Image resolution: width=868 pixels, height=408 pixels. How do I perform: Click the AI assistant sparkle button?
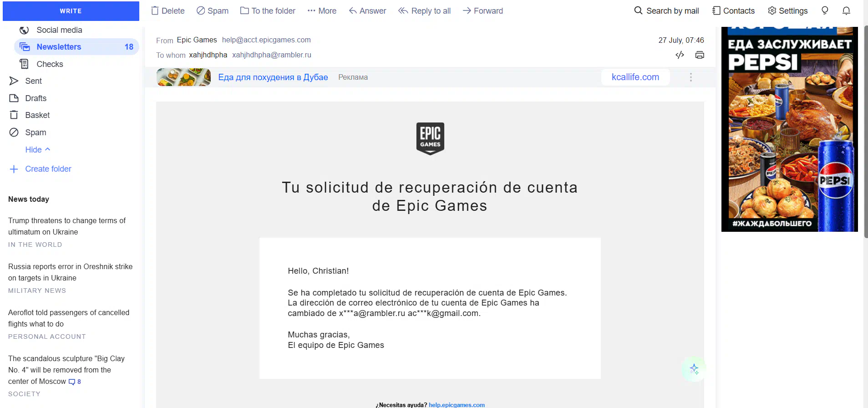694,369
